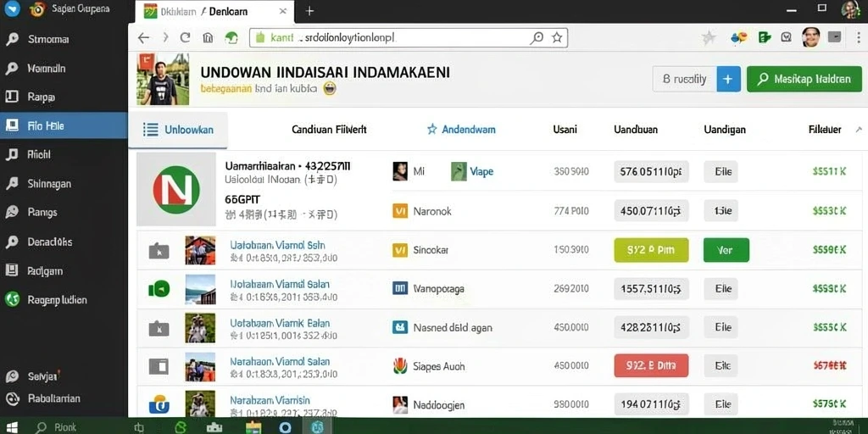Click the icon beside Rabaltaman

coord(12,398)
